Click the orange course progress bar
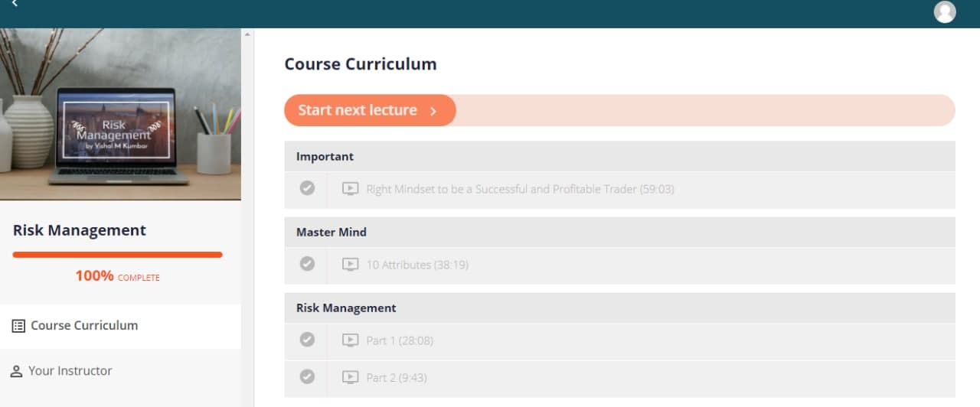Screen dimensions: 980x407 (x=117, y=255)
